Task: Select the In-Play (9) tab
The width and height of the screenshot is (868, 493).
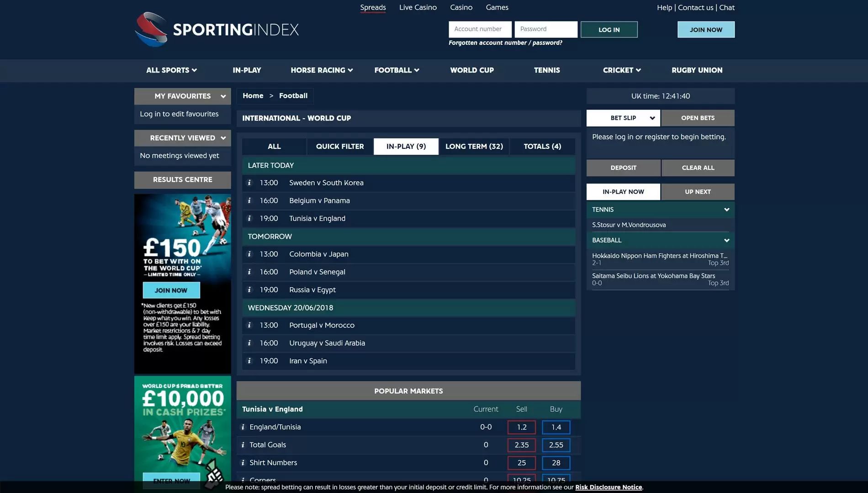Action: coord(406,147)
